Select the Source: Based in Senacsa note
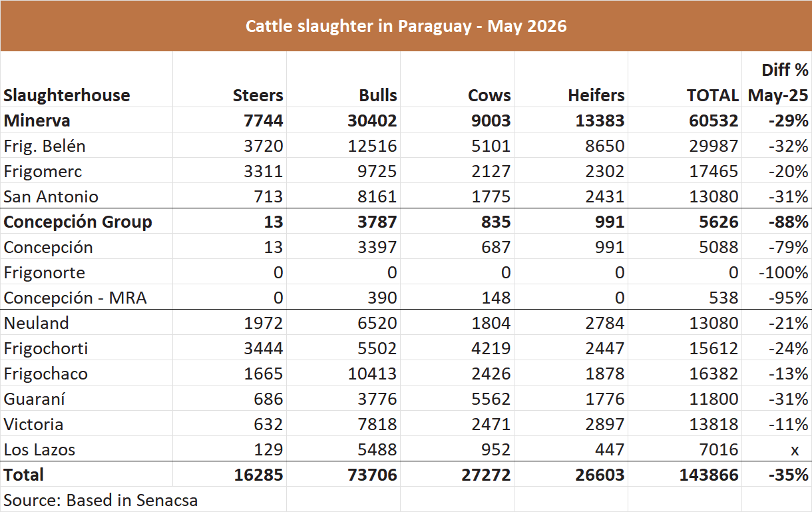The image size is (812, 512). (101, 499)
